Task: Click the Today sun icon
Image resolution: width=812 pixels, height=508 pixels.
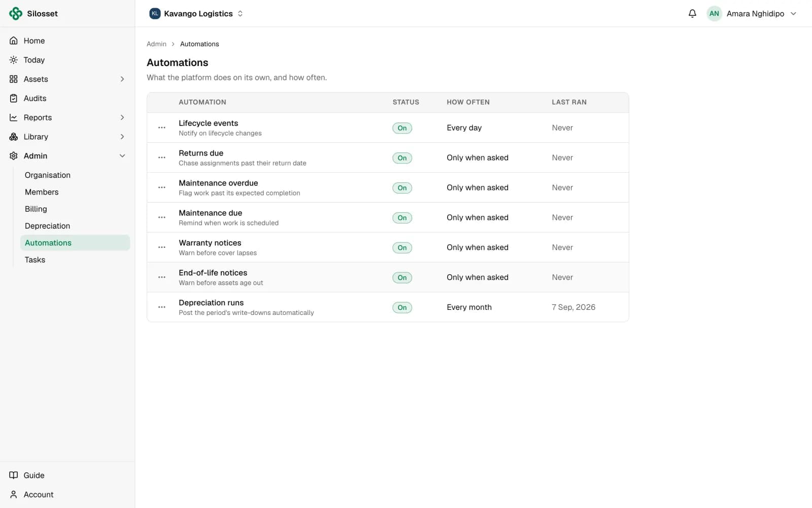Action: coord(14,60)
